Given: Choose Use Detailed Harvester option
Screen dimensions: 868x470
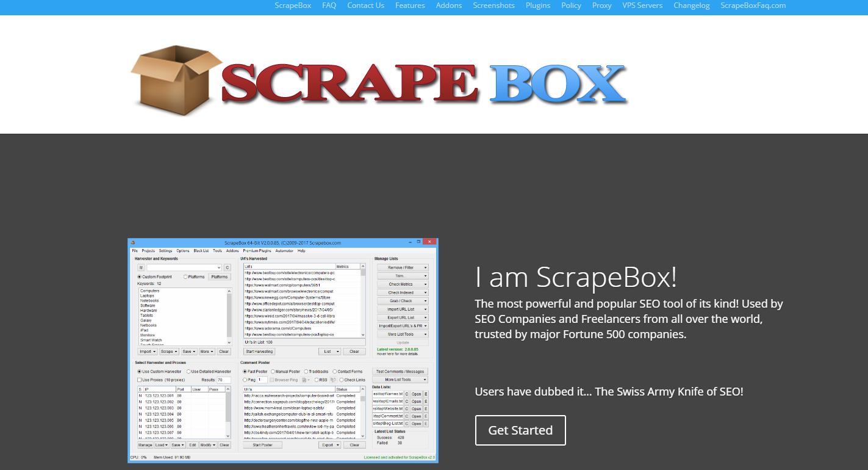Looking at the screenshot, I should click(188, 371).
